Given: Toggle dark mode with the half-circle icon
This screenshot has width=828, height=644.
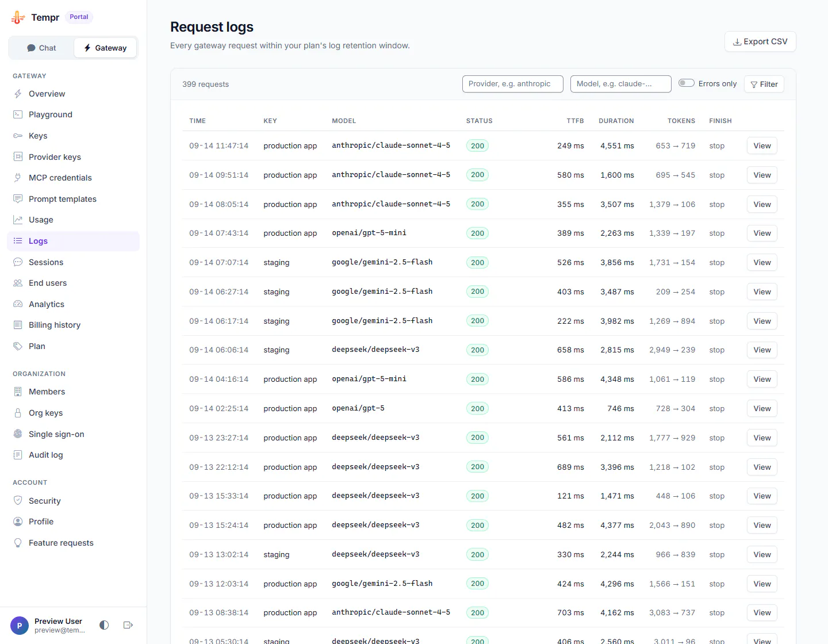Looking at the screenshot, I should 104,625.
